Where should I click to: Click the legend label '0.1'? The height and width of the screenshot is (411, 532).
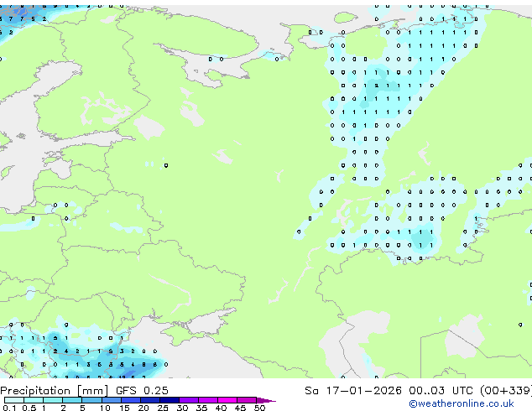[x=9, y=408]
